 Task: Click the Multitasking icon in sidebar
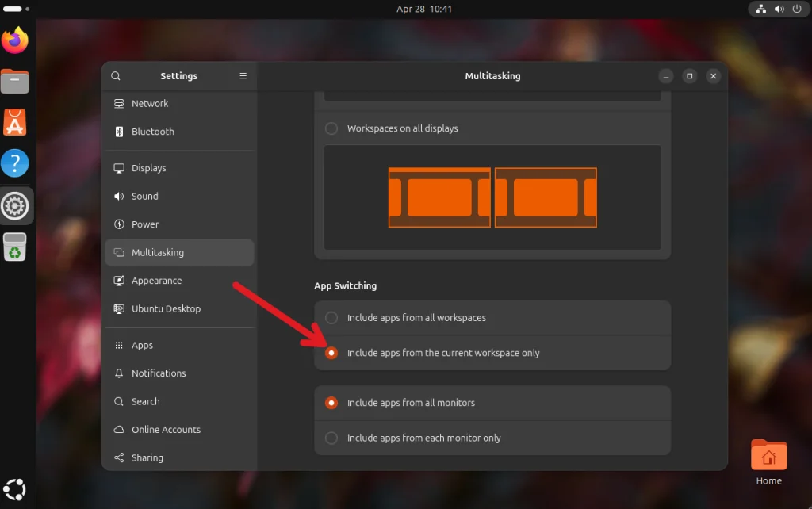click(x=119, y=253)
